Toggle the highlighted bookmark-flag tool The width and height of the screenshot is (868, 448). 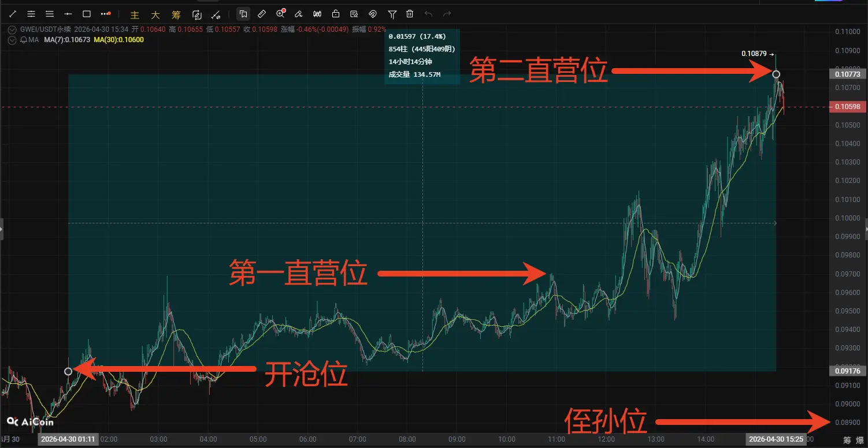[243, 14]
